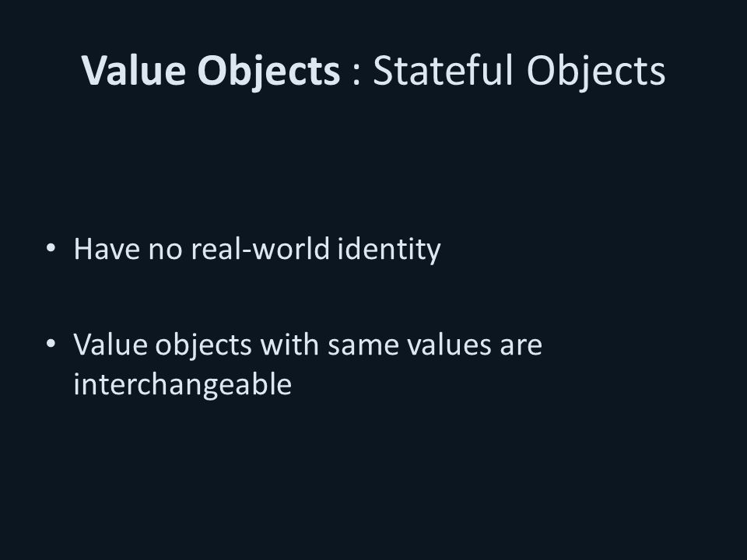747x560 pixels.
Task: Click the bullet dot before "Value objects with"
Action: pyautogui.click(x=51, y=343)
